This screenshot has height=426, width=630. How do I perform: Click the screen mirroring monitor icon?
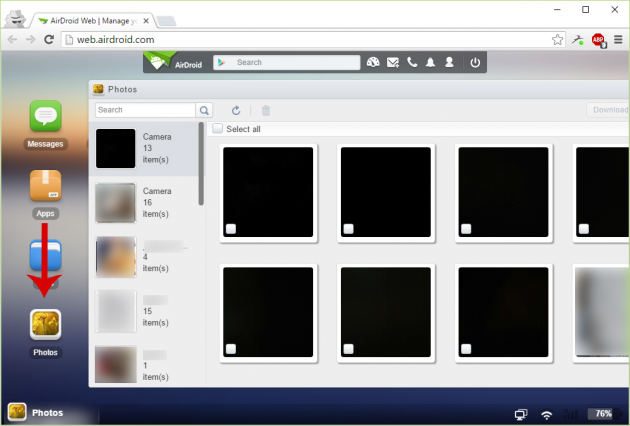click(x=521, y=414)
